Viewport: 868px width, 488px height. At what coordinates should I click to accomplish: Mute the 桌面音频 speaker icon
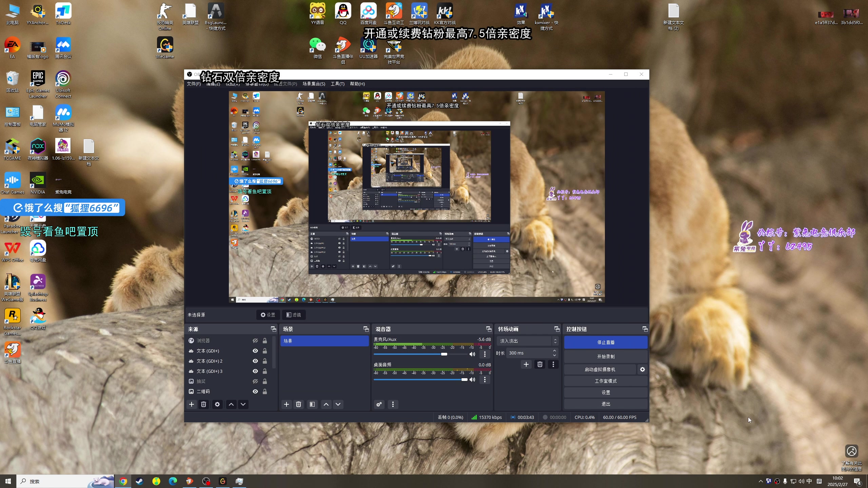coord(472,380)
